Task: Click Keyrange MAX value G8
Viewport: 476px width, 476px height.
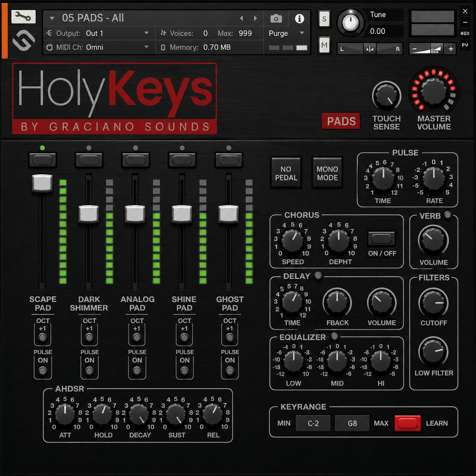Action: pyautogui.click(x=352, y=423)
